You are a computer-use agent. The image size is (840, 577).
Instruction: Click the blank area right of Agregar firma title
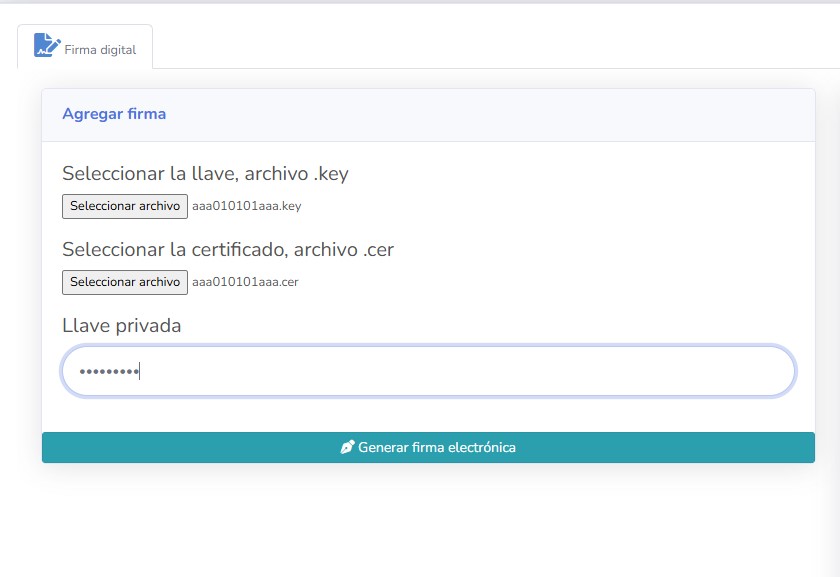pos(500,115)
